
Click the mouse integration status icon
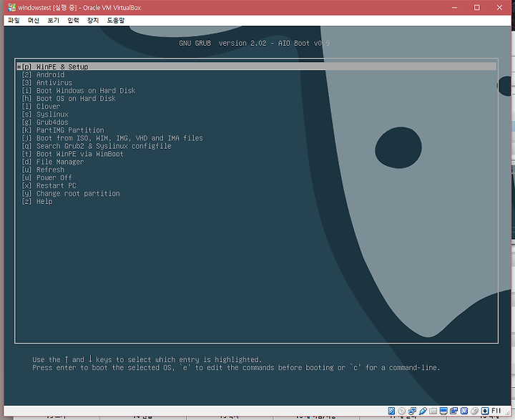pyautogui.click(x=475, y=411)
